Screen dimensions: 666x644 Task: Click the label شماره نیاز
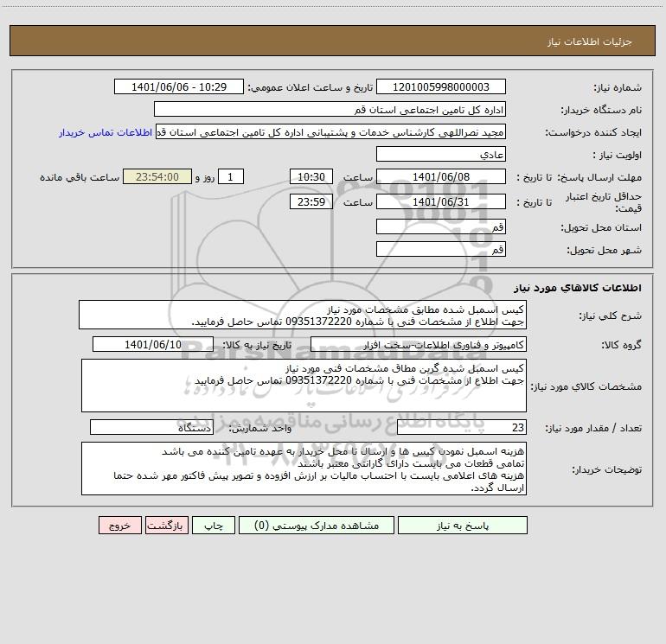click(x=618, y=87)
